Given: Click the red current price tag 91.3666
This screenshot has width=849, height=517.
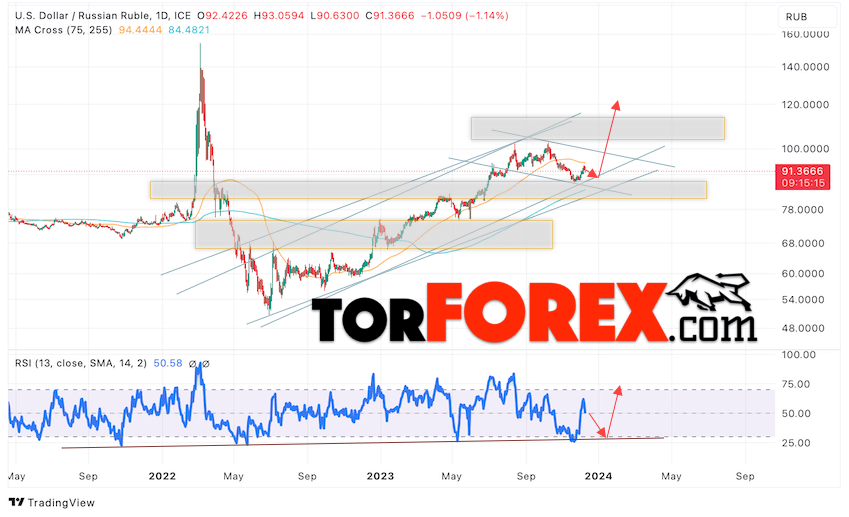Looking at the screenshot, I should point(802,171).
